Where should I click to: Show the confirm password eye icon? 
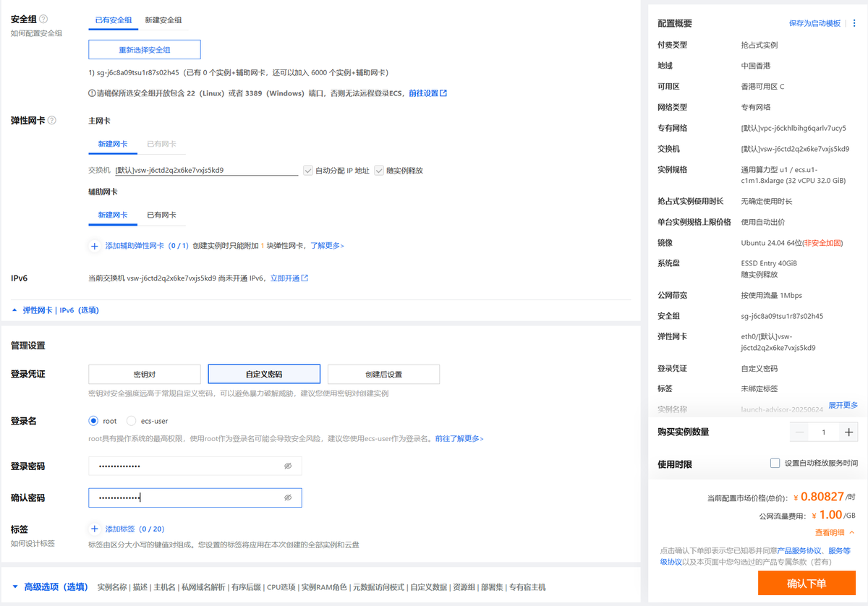(288, 498)
